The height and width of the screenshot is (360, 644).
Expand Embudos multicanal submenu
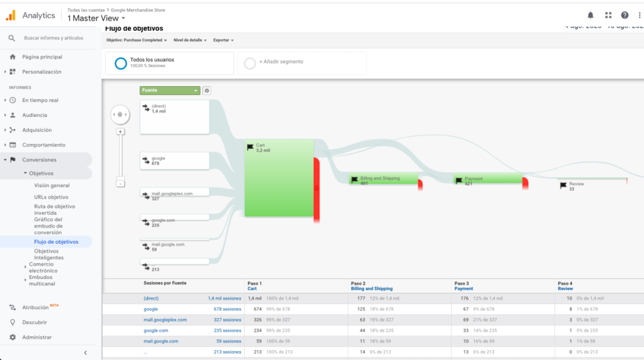pos(25,280)
